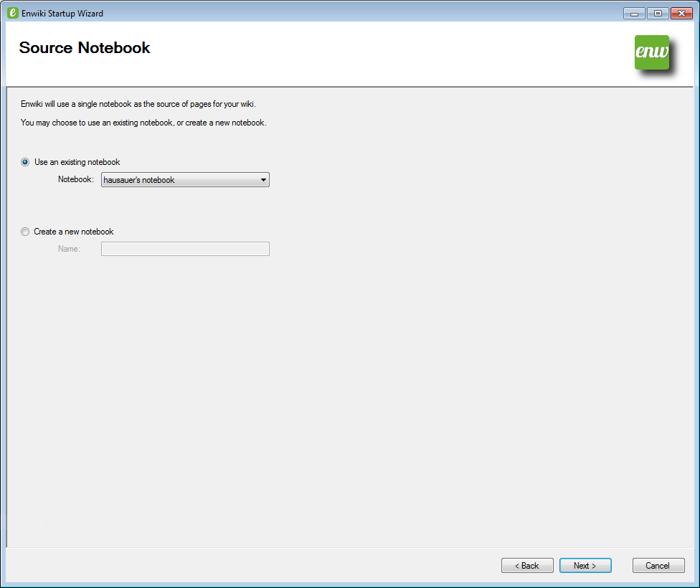Proceed with the Next button
This screenshot has height=588, width=700.
tap(585, 566)
